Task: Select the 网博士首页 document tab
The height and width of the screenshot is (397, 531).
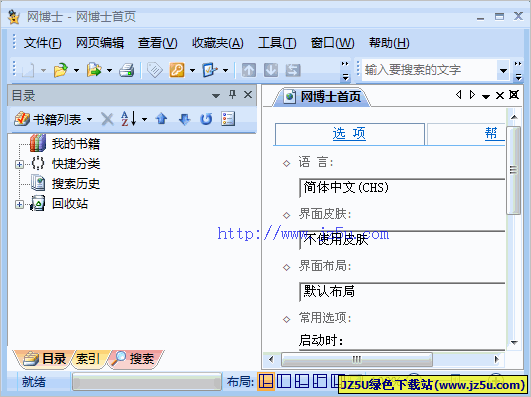Action: [322, 97]
